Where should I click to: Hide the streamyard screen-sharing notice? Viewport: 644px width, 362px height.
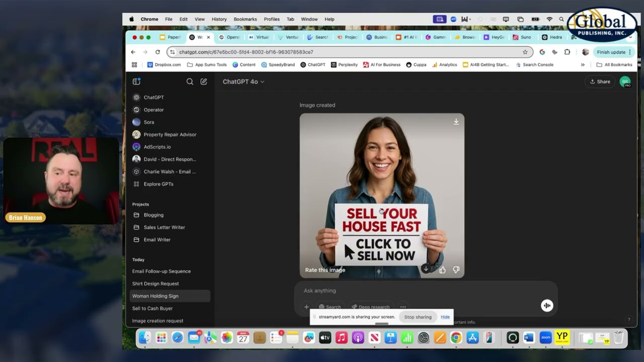click(x=445, y=317)
